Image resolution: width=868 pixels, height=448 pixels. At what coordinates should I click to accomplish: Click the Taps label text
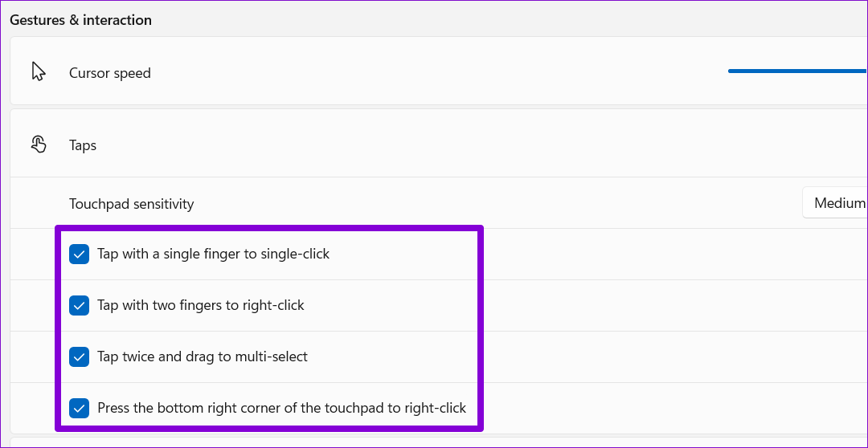83,145
